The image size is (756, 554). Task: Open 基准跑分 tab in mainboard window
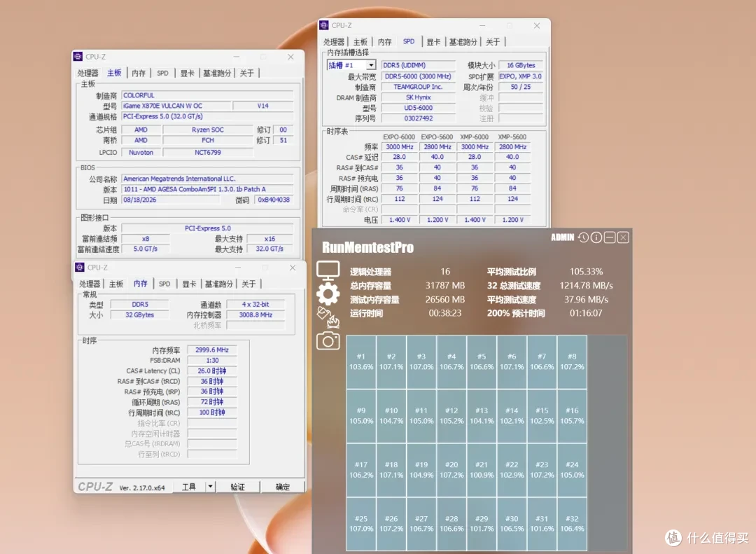217,74
